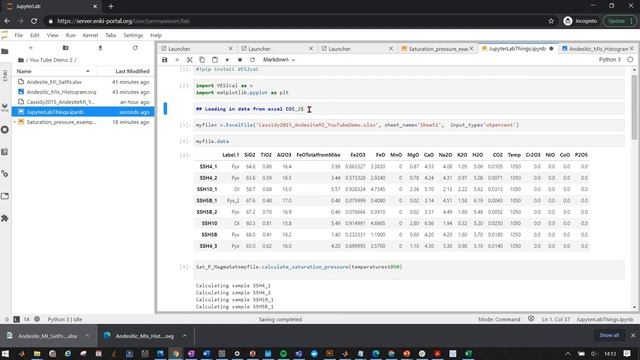
Task: Open the Markdown cell type dropdown
Action: point(279,60)
